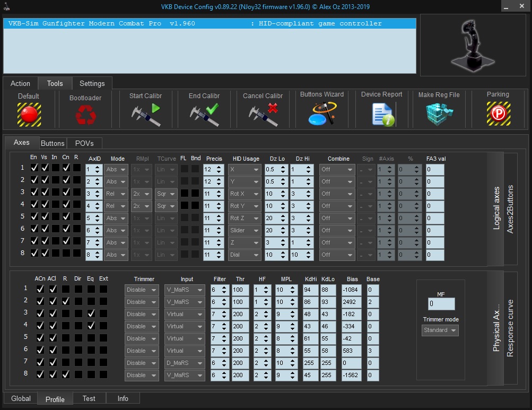Toggle R checkbox for physical axis 2
This screenshot has height=410, width=532.
[x=66, y=301]
